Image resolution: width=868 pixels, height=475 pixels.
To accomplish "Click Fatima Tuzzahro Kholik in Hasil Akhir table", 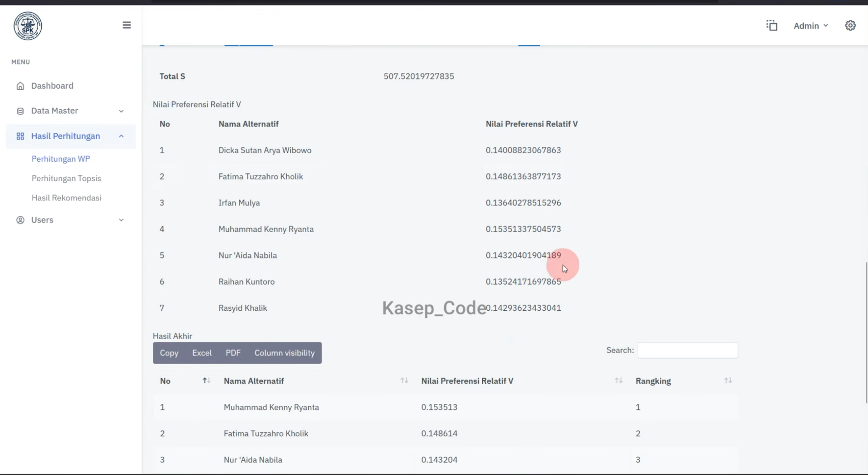I will [x=266, y=434].
